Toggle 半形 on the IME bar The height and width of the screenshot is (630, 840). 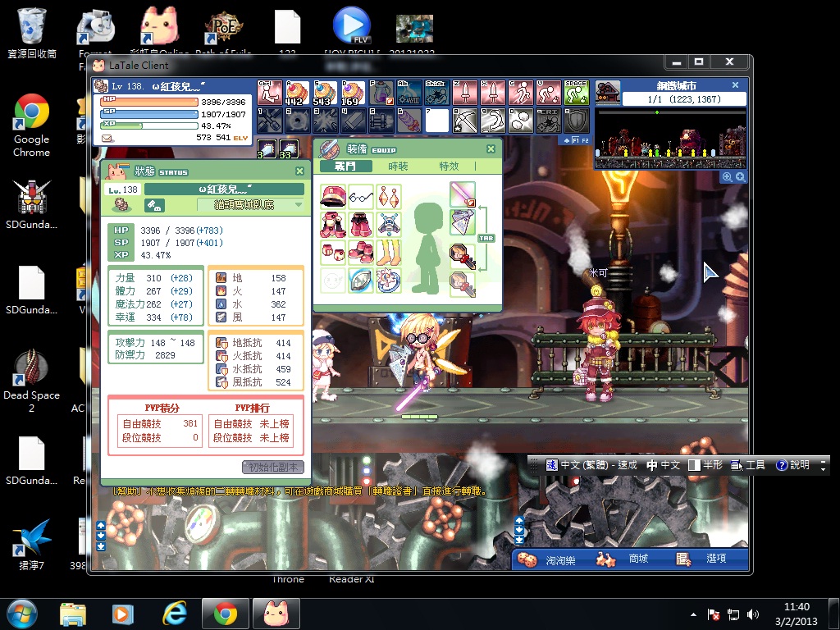[705, 465]
